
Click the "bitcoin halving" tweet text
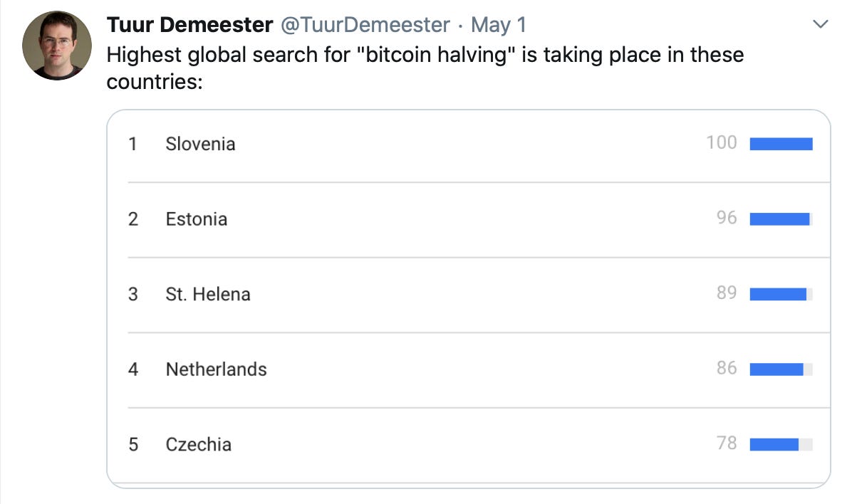point(425,55)
